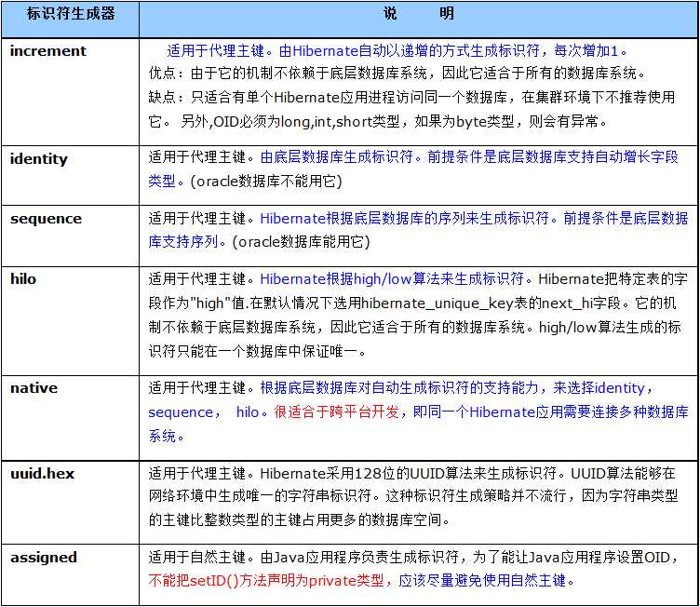Click the text 'OID必须为long,int,short类型'
This screenshot has width=700, height=607.
pyautogui.click(x=306, y=121)
